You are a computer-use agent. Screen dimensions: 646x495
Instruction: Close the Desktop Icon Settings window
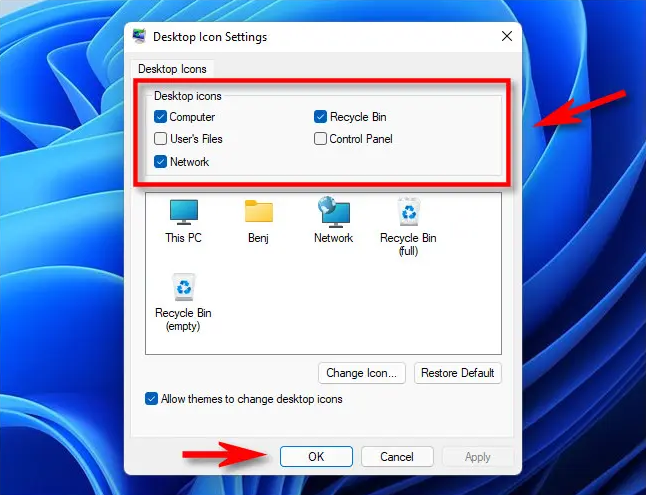[x=507, y=36]
